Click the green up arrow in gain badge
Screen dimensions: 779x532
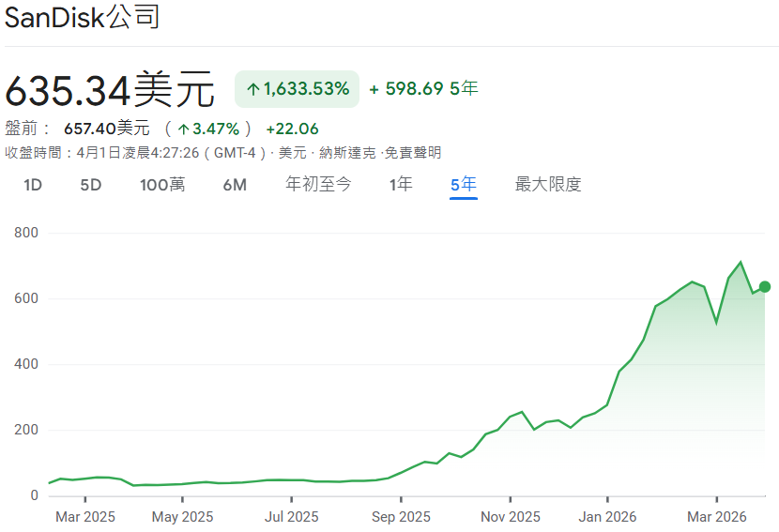[x=253, y=89]
